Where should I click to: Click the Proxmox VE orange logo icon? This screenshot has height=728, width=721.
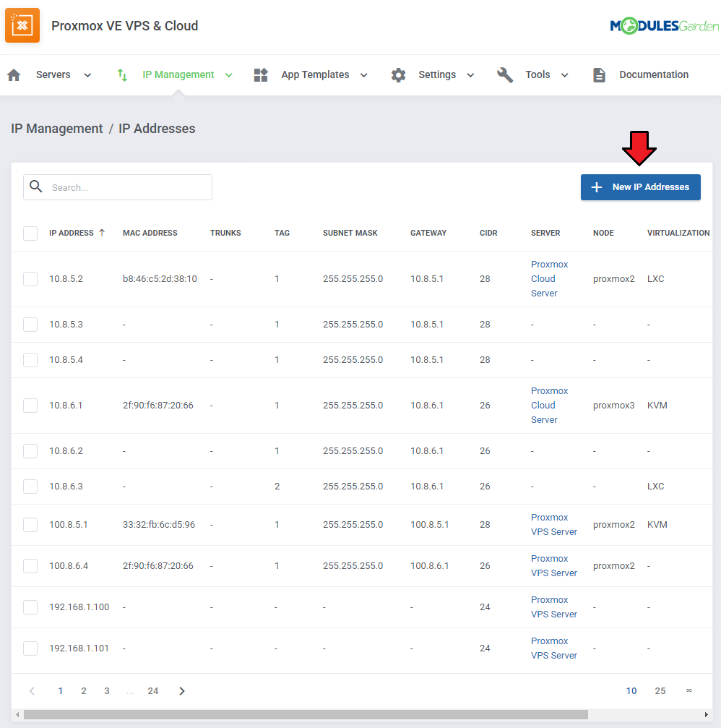coord(22,25)
